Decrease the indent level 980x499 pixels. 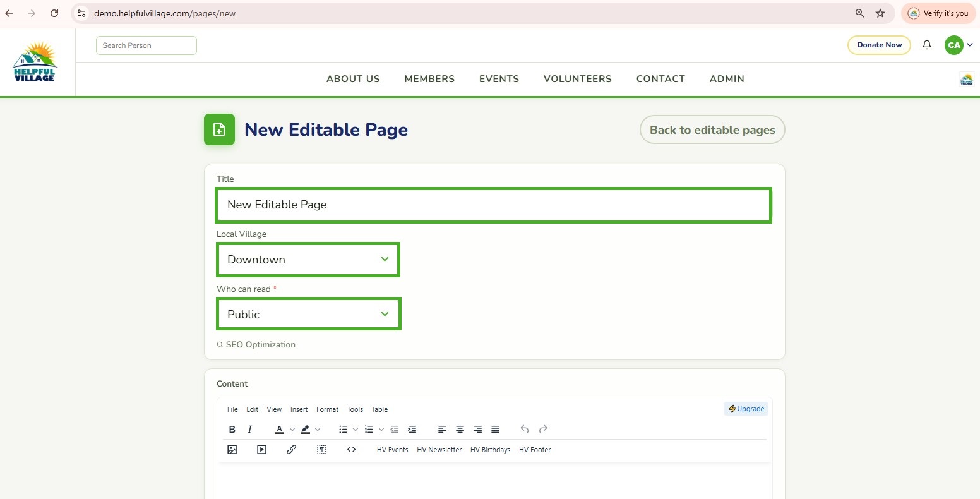point(395,430)
